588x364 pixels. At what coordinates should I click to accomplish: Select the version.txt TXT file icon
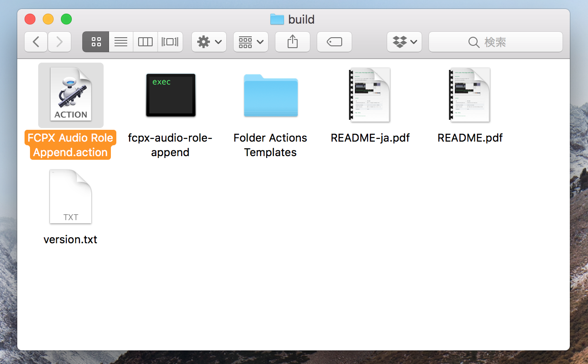[71, 197]
